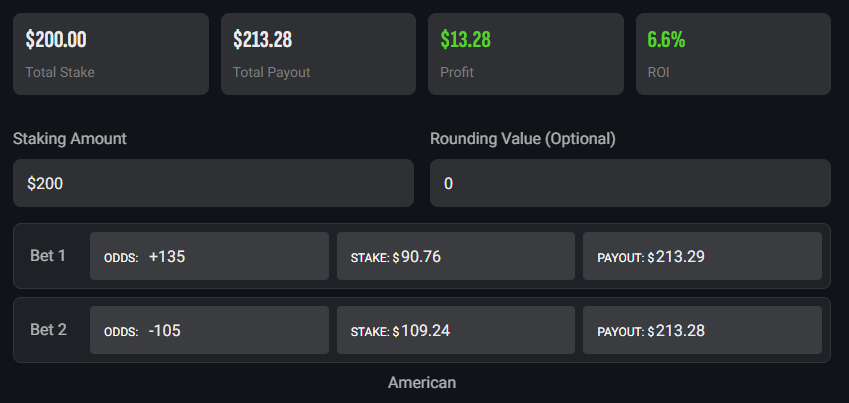Click Bet 2 payout field $213.28
Viewport: 849px width, 403px height.
(702, 330)
